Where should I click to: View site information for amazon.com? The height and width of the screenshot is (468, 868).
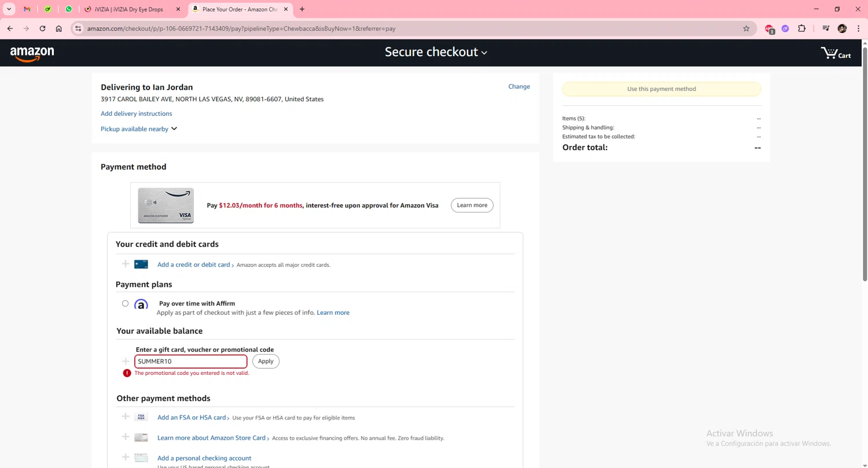point(78,28)
